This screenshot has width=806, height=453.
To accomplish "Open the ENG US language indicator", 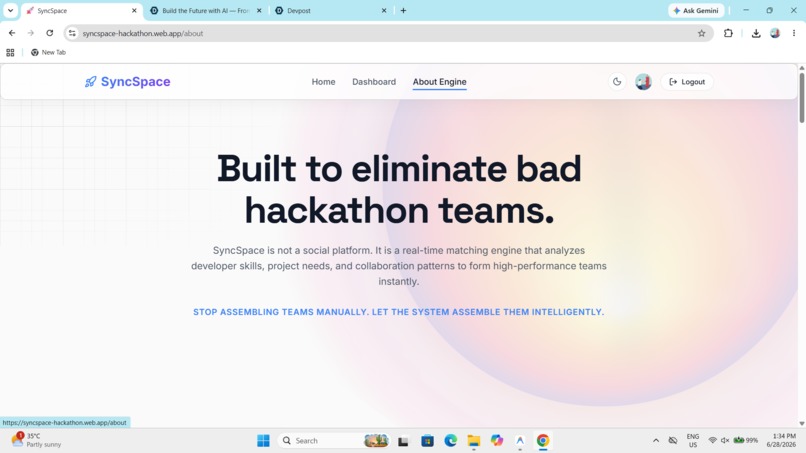I will click(x=693, y=441).
